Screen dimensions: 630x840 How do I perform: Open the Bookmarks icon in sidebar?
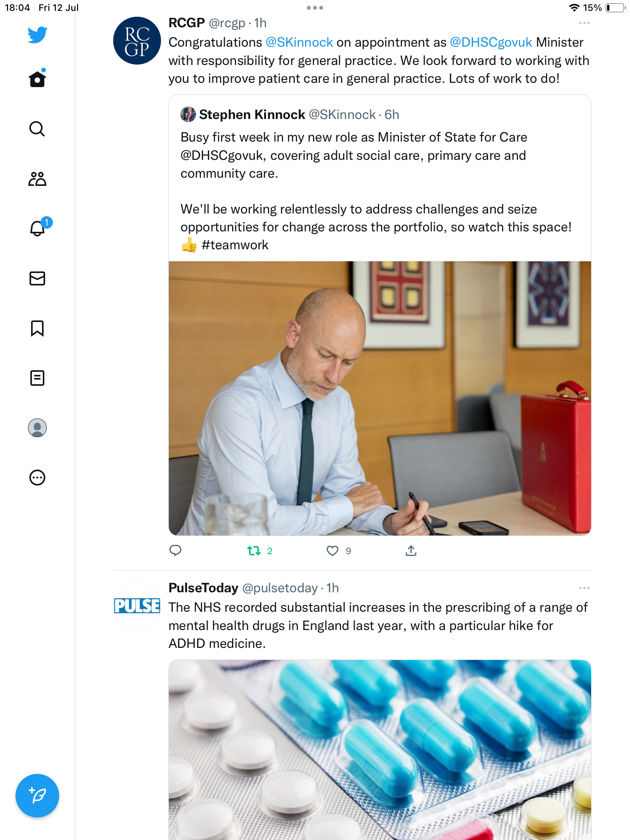[x=37, y=328]
